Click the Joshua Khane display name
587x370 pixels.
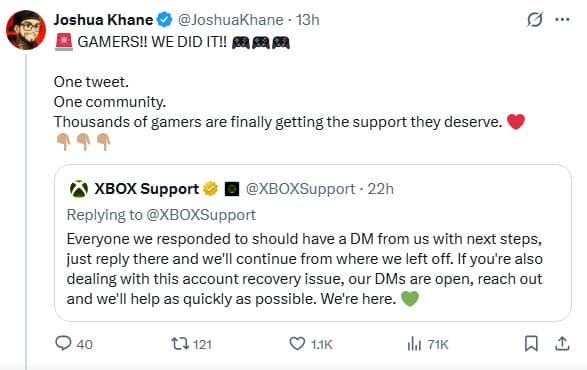pyautogui.click(x=103, y=19)
